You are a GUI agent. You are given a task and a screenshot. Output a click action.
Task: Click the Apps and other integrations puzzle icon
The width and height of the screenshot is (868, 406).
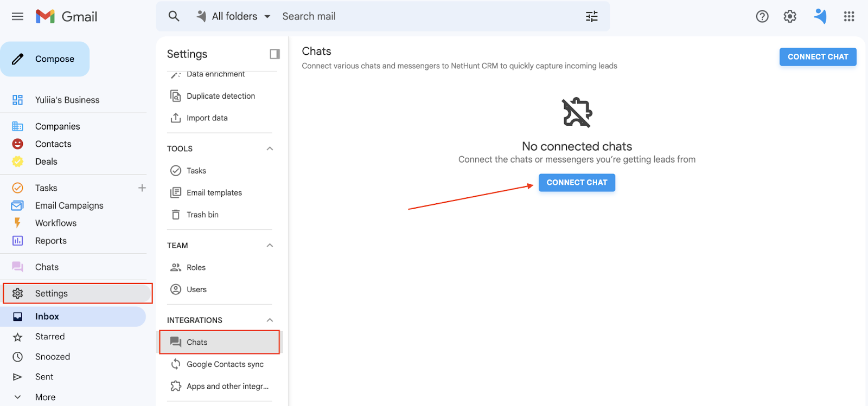(176, 386)
